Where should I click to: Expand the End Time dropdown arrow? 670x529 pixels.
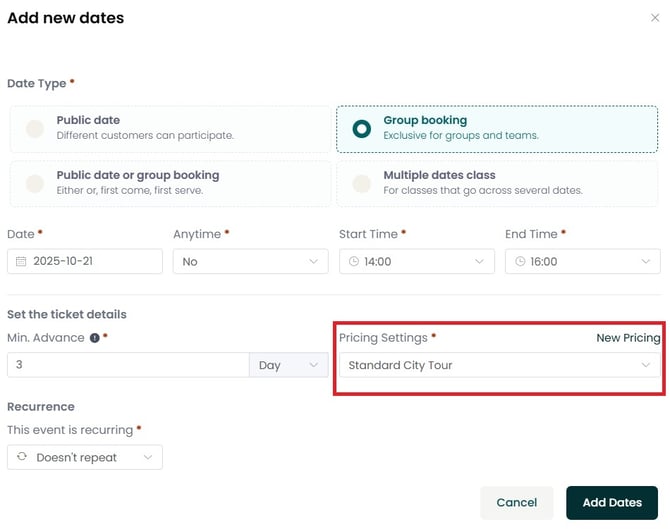(645, 262)
